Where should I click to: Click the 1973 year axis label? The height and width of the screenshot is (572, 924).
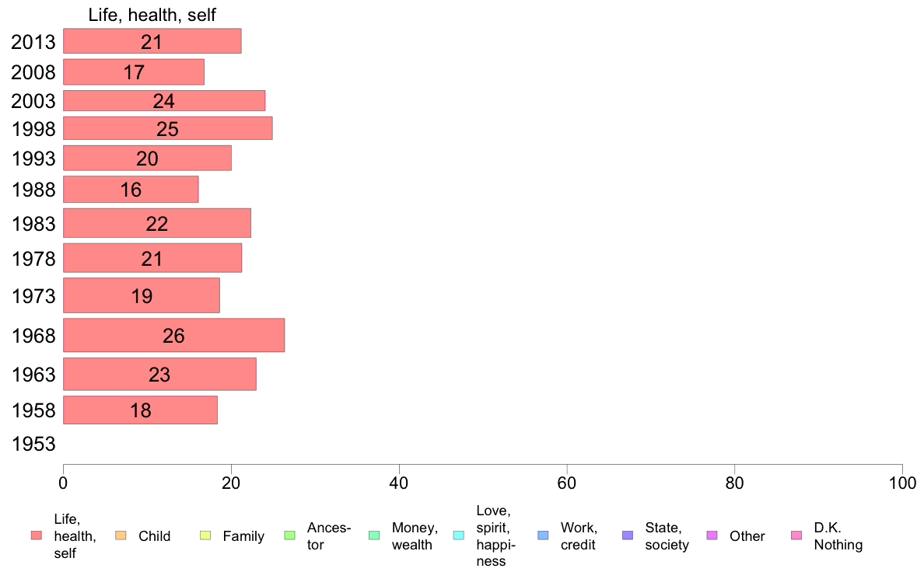(33, 296)
